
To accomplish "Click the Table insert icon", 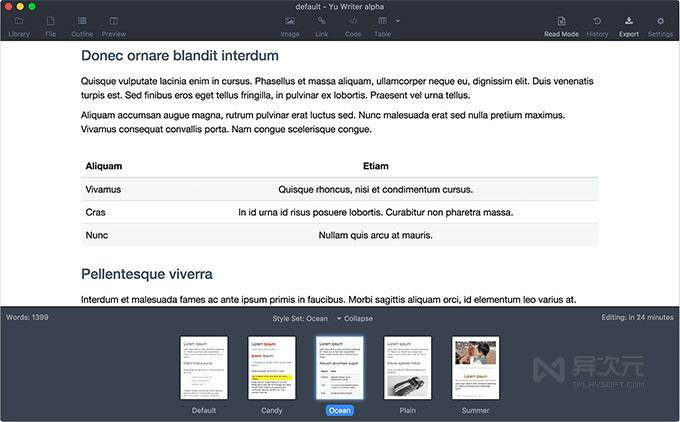I will pos(382,21).
